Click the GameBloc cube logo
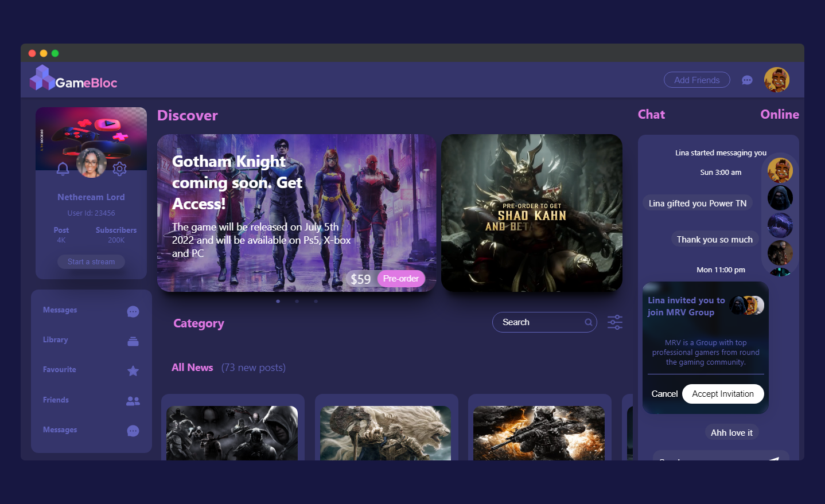Screen dimensions: 825x504 42,78
